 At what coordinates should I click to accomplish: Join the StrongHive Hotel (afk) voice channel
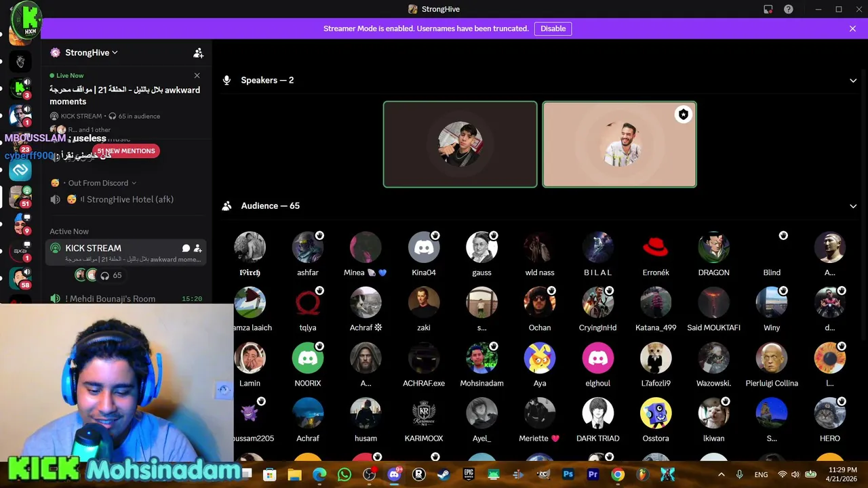126,199
